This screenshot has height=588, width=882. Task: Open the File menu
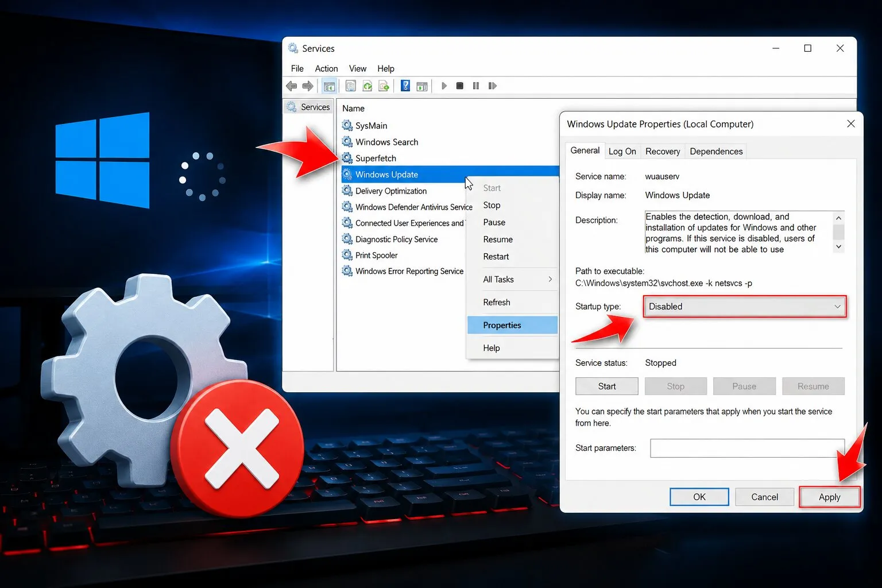[x=297, y=68]
